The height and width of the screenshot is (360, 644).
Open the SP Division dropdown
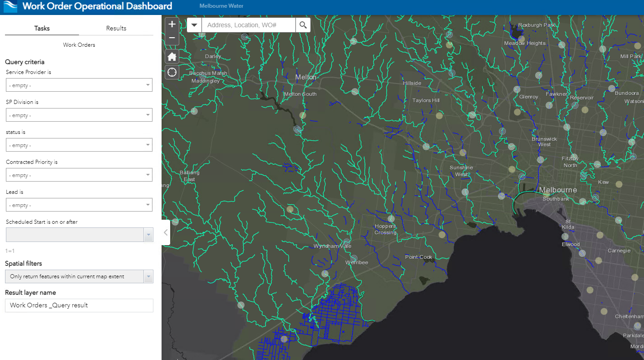[x=148, y=115]
